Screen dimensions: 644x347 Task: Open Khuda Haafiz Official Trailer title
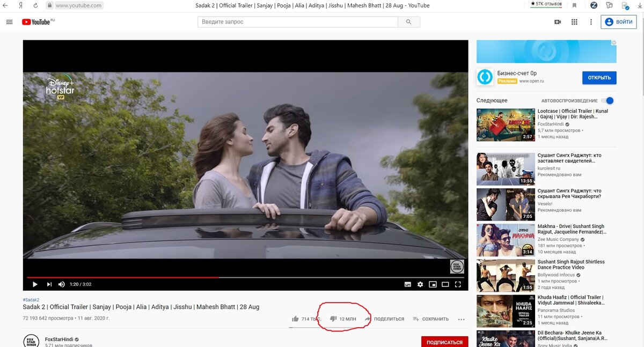(570, 300)
